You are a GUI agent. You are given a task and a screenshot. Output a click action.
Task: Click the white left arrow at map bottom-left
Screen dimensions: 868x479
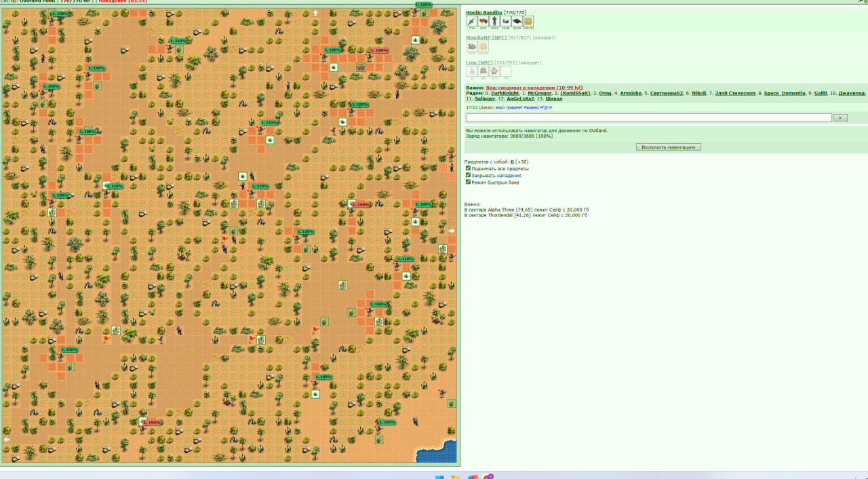coord(7,440)
